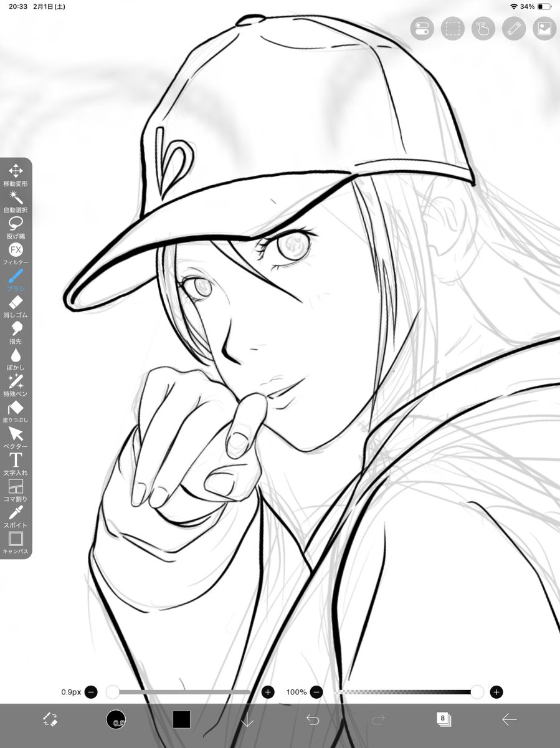This screenshot has height=748, width=560.
Task: Select the Blur (ぼかし) tool
Action: tap(16, 360)
